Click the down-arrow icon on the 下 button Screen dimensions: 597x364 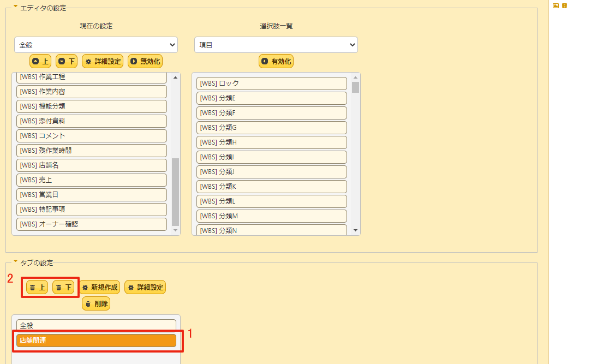[61, 61]
